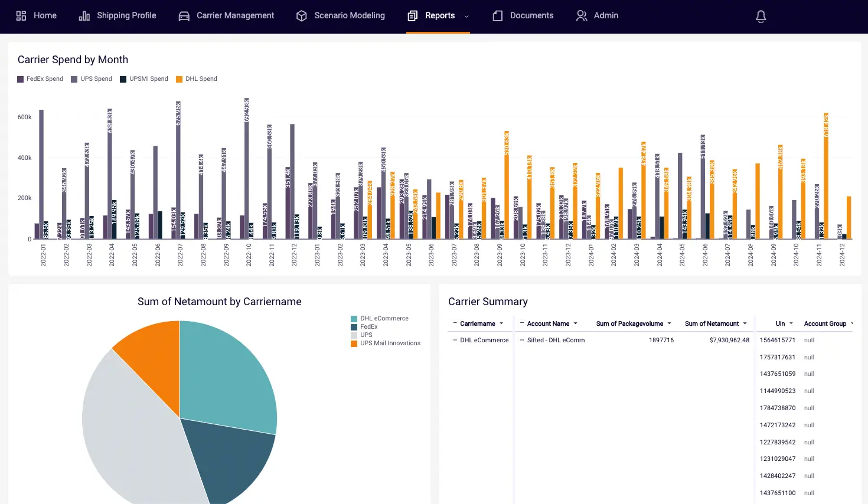
Task: Click Sum of Netamount by Carriername title
Action: tap(220, 302)
